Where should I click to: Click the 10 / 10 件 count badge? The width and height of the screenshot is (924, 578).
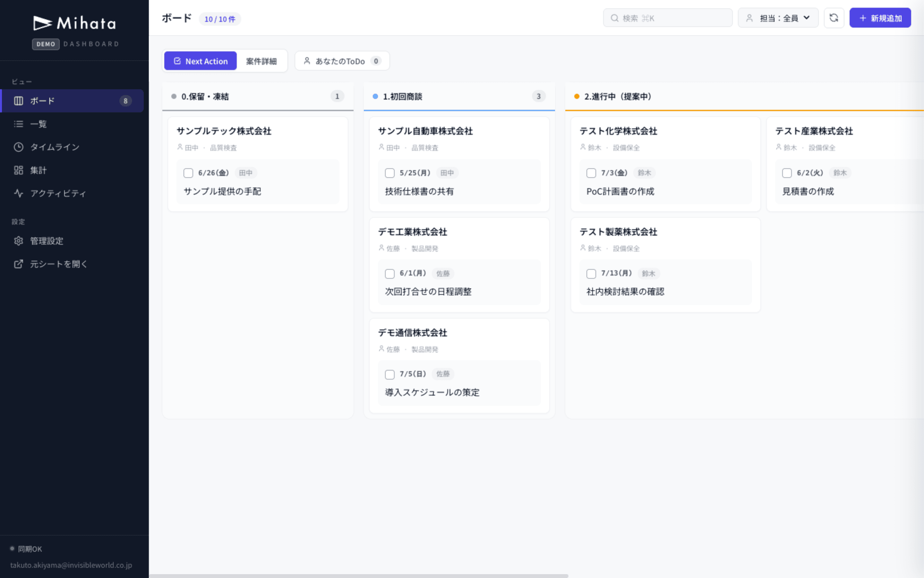click(220, 19)
